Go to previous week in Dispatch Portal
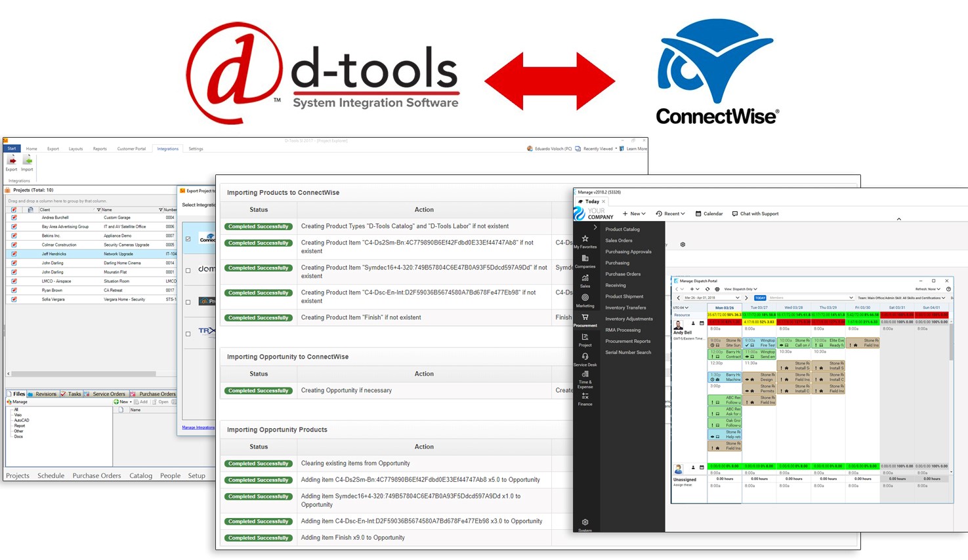Viewport: 968px width, 560px height. point(679,298)
